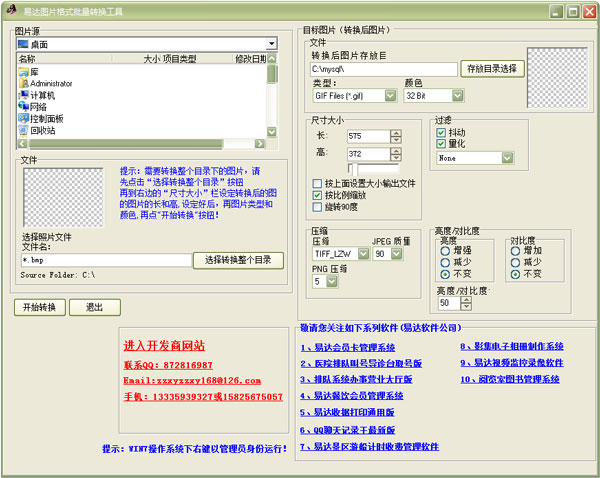Open 8、影集电子相册制作系统 link
This screenshot has width=600, height=478.
pos(512,346)
